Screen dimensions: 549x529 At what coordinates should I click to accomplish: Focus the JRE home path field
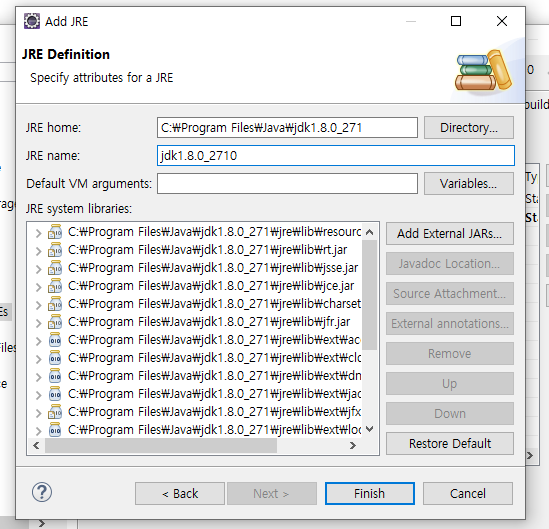[287, 127]
